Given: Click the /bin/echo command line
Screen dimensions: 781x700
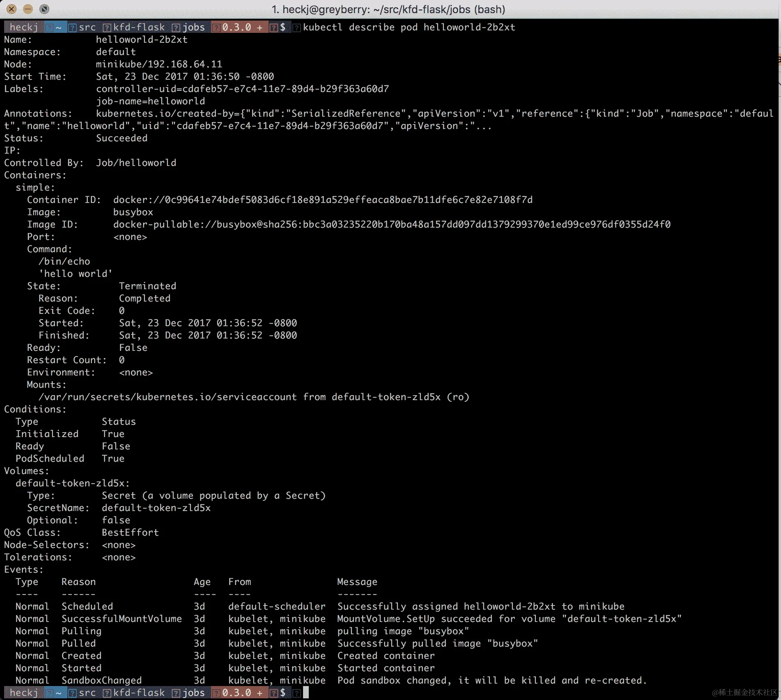Looking at the screenshot, I should click(x=64, y=261).
